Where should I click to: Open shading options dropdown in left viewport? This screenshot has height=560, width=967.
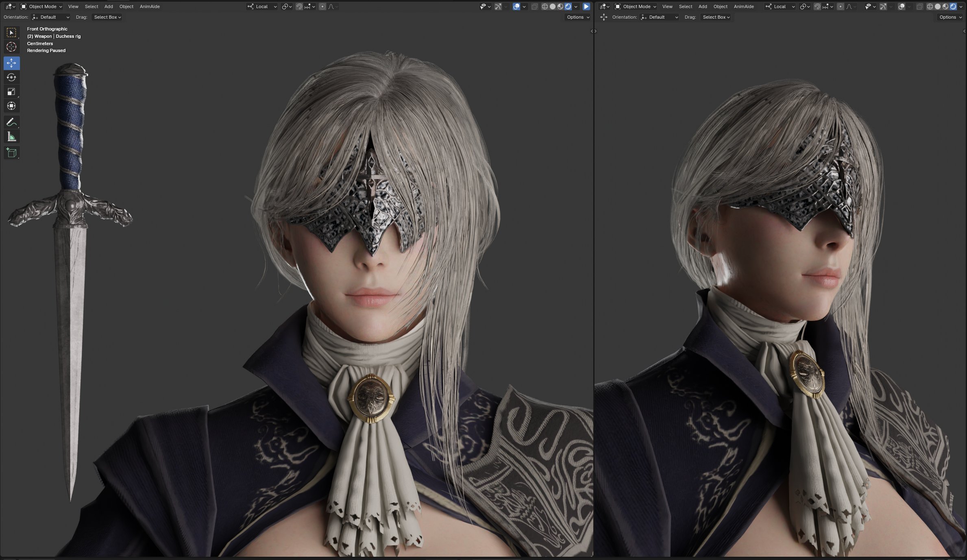(x=576, y=7)
